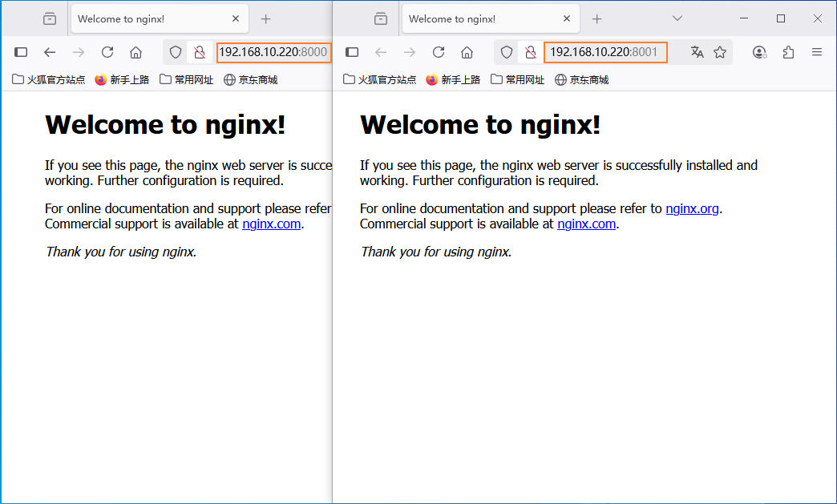Go forward in the left window
The image size is (837, 504).
click(79, 52)
